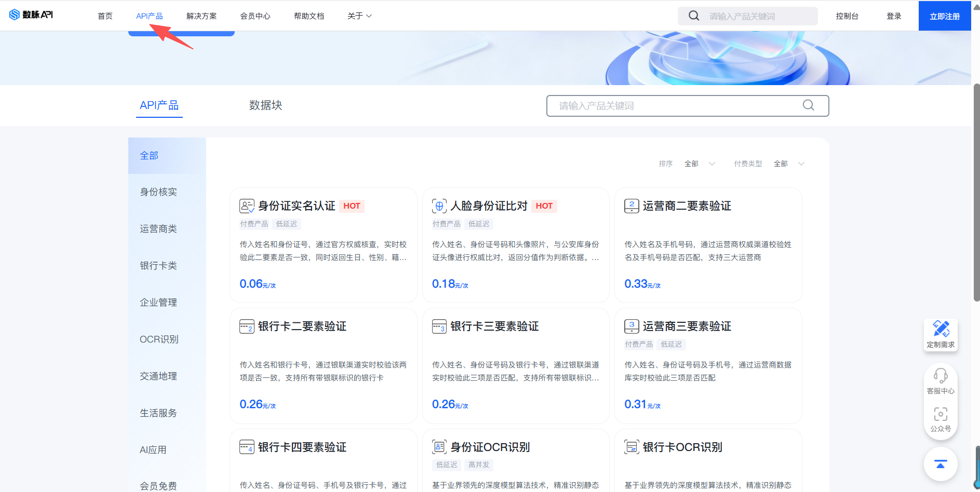Viewport: 980px width, 492px height.
Task: Click magnifier icon in product keyword search box
Action: coord(808,105)
